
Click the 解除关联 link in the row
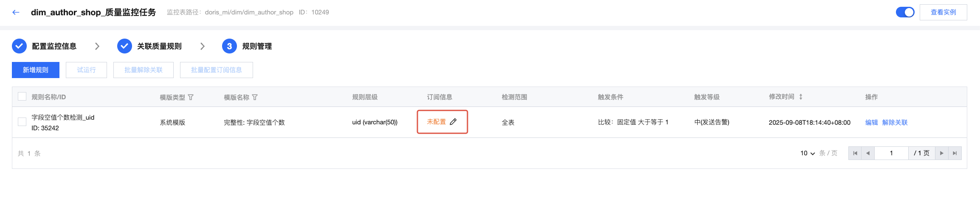point(895,122)
